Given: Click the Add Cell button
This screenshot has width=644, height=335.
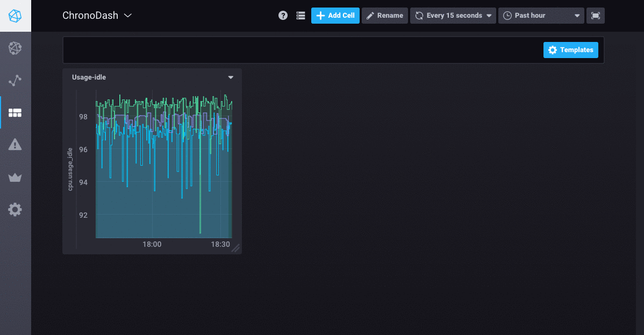Looking at the screenshot, I should [x=335, y=16].
